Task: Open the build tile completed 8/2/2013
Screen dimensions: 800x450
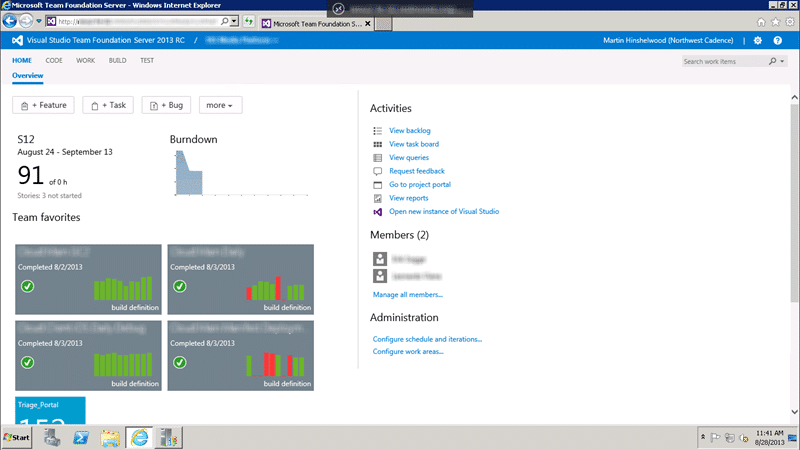Action: [x=88, y=279]
